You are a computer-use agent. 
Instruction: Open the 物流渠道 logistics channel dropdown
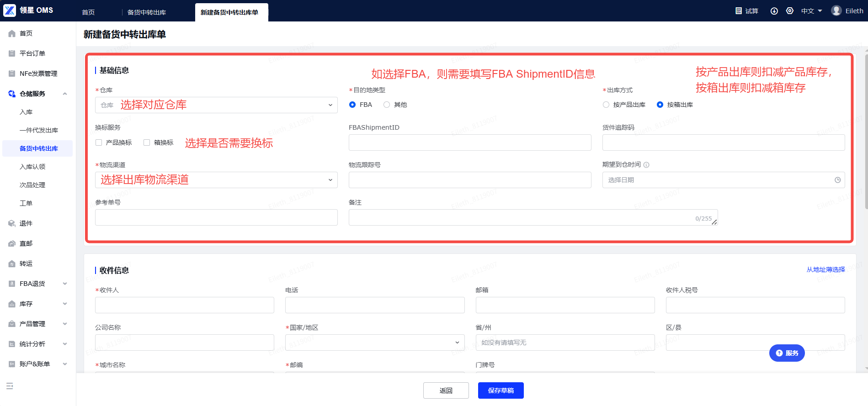pyautogui.click(x=216, y=180)
